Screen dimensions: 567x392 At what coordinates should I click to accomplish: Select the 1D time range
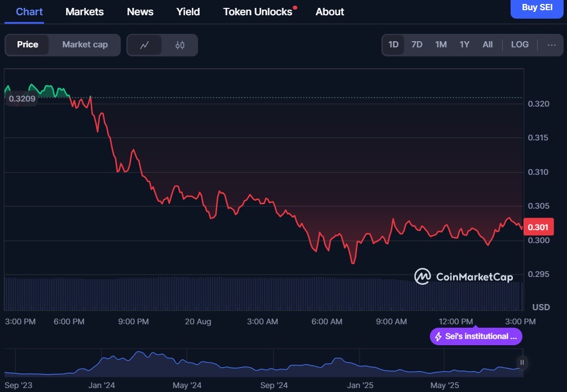pyautogui.click(x=393, y=45)
